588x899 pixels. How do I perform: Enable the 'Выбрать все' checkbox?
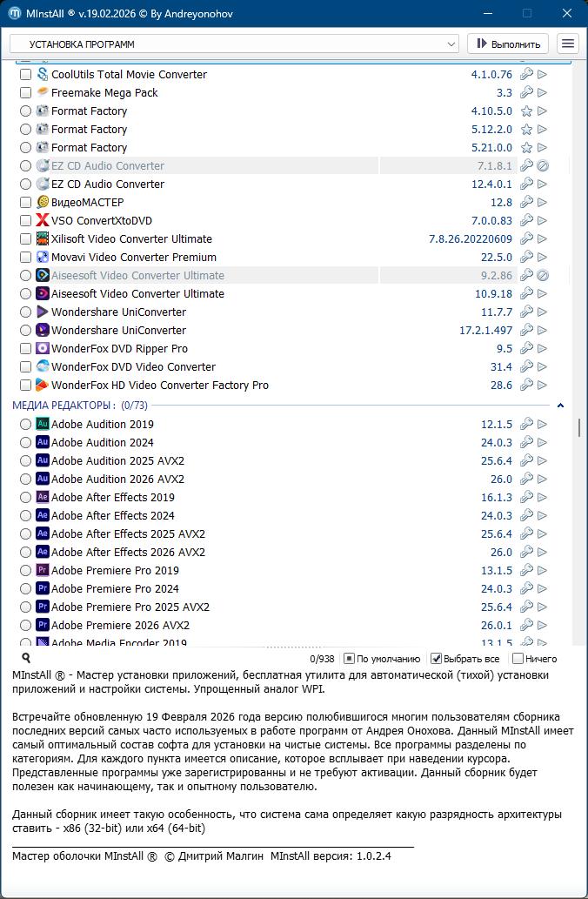click(437, 659)
